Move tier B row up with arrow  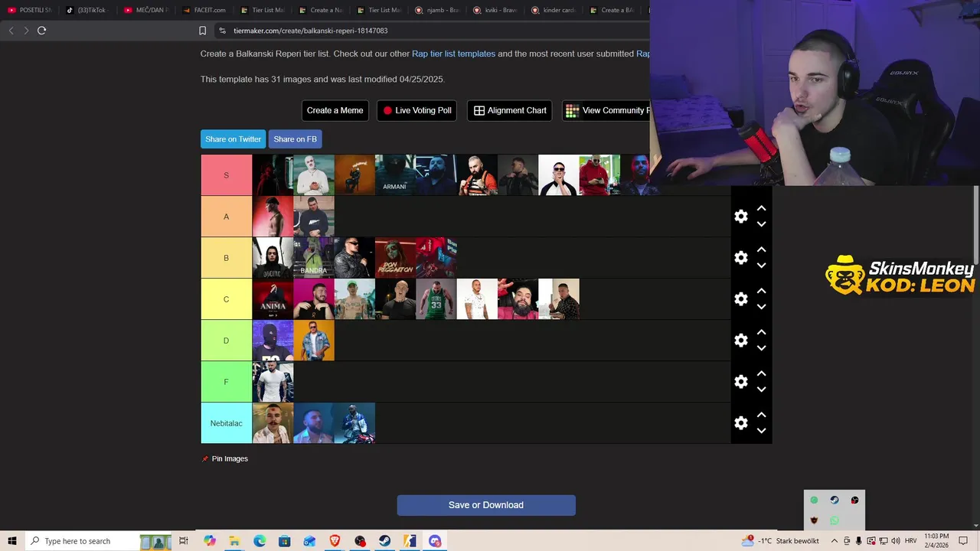(x=761, y=249)
